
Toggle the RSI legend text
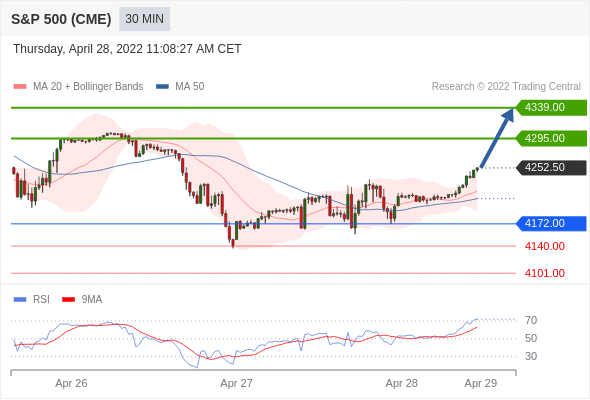tap(41, 300)
